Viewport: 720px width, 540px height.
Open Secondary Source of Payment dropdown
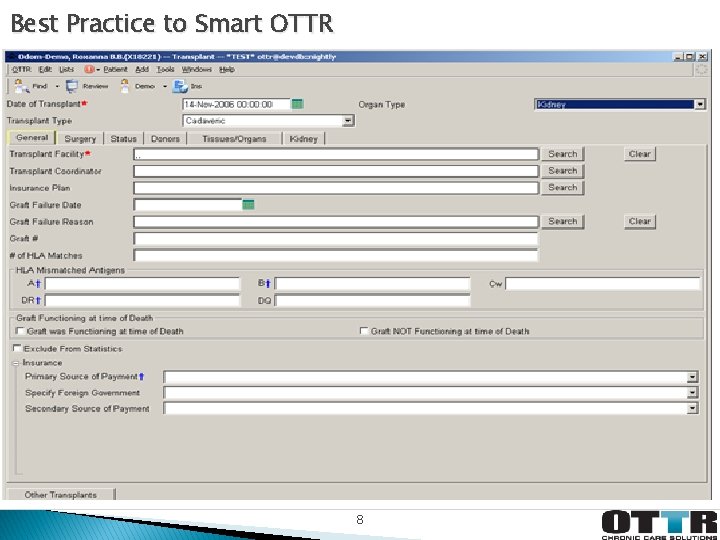click(x=692, y=409)
